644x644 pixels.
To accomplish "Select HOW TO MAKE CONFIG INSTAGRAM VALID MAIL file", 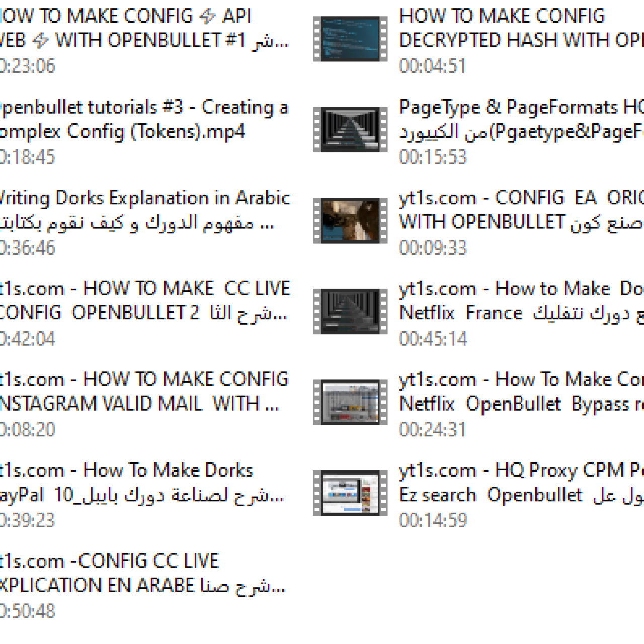I will 144,392.
